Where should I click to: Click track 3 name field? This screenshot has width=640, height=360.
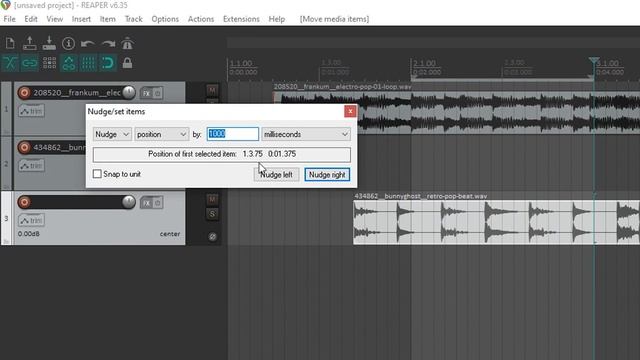coord(77,202)
